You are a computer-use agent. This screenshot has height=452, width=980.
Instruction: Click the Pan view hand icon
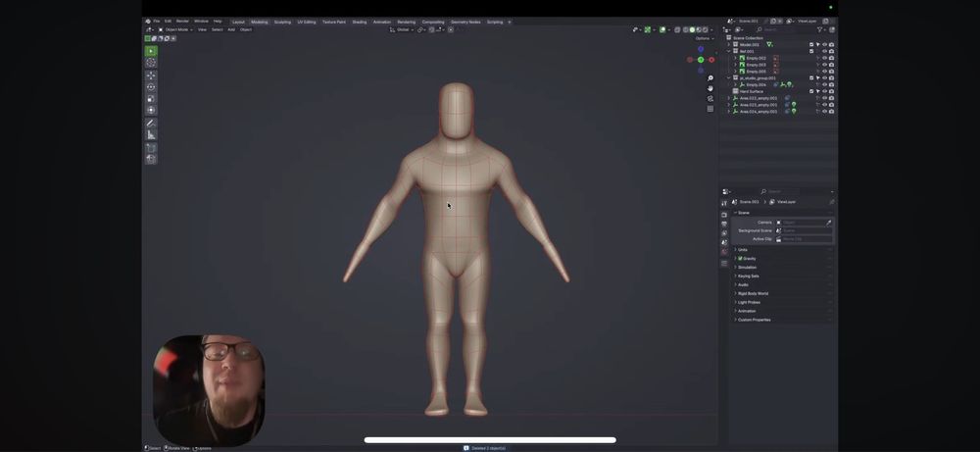coord(710,88)
